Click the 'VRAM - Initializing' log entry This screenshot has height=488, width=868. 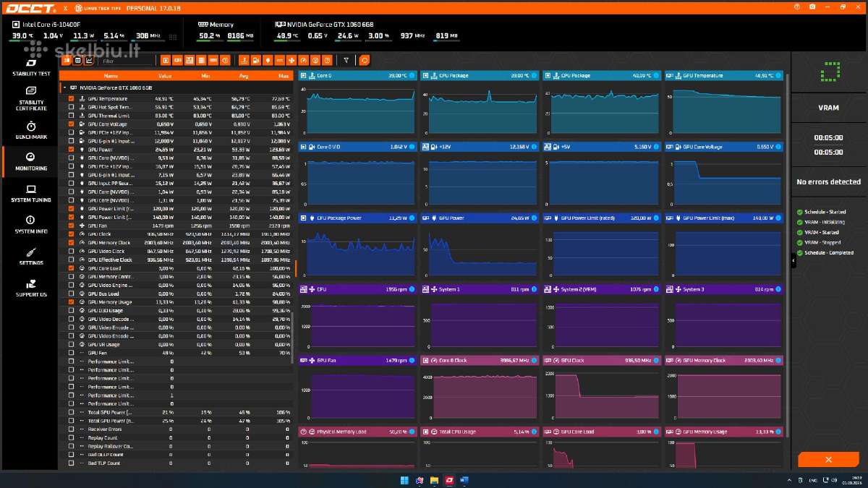click(x=825, y=223)
